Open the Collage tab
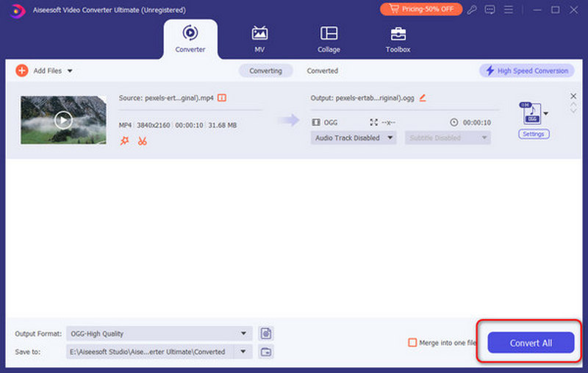This screenshot has width=588, height=373. [x=329, y=40]
